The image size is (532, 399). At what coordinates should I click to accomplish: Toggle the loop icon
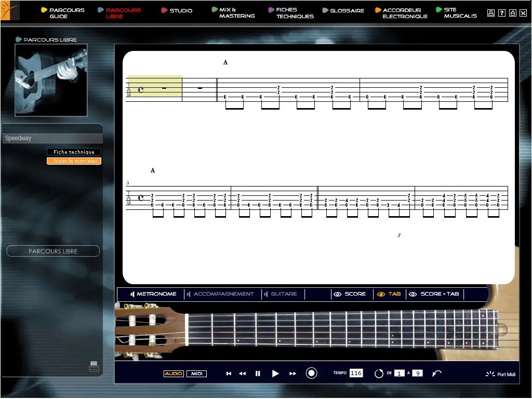click(379, 374)
